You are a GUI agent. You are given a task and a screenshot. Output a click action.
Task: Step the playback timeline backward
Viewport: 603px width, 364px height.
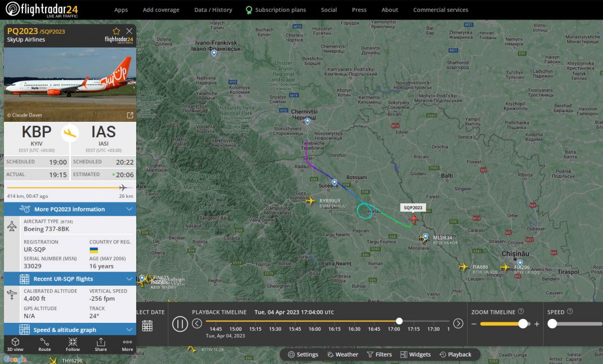(197, 323)
